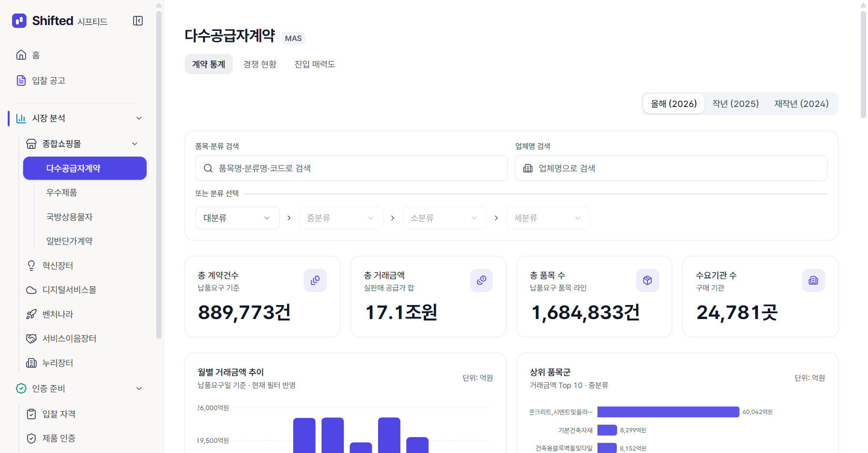
Task: Click the 총 거래금액 card icon
Action: coord(481,280)
